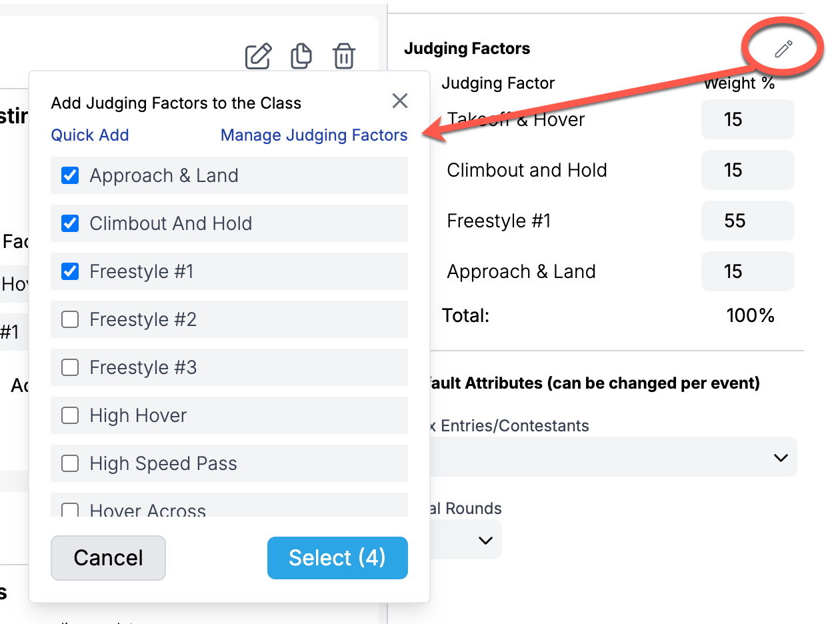Click the trash delete icon
Screen dimensions: 840x624
pyautogui.click(x=344, y=56)
